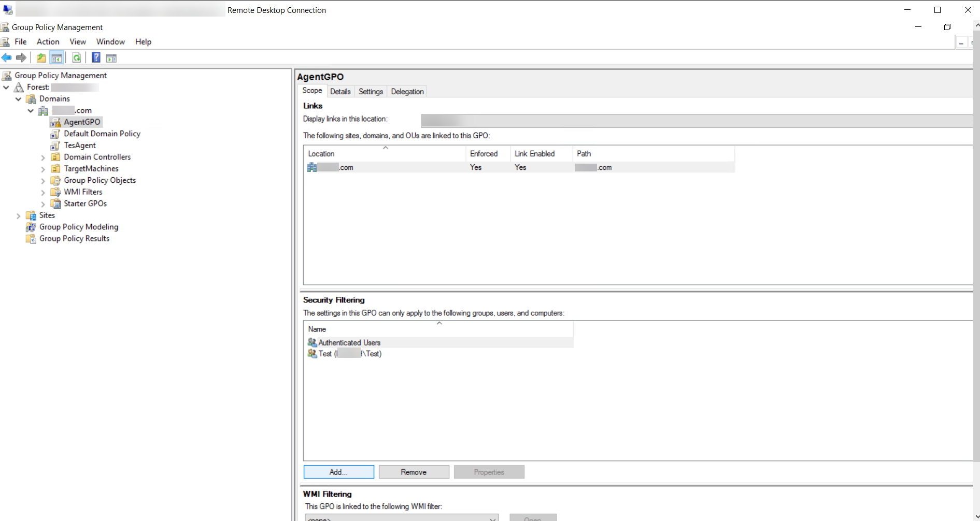Image resolution: width=980 pixels, height=521 pixels.
Task: Collapse the Forest tree node
Action: coord(6,87)
